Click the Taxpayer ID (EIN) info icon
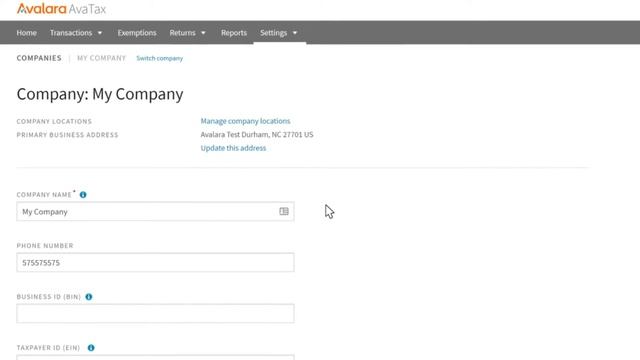 pyautogui.click(x=91, y=348)
